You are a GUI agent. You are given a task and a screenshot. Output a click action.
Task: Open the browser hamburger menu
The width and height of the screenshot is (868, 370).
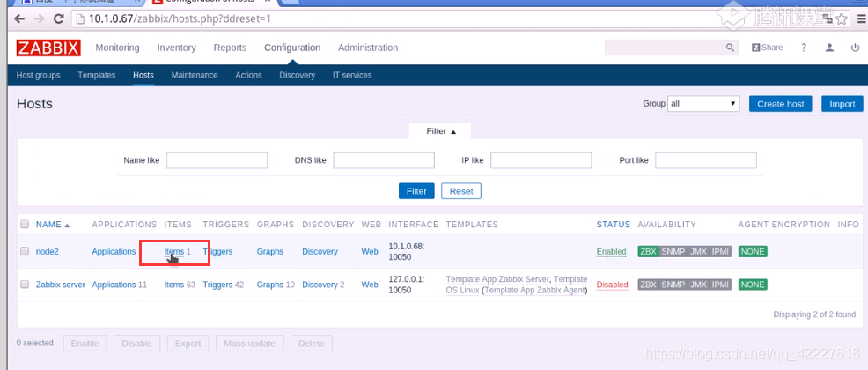[x=861, y=18]
